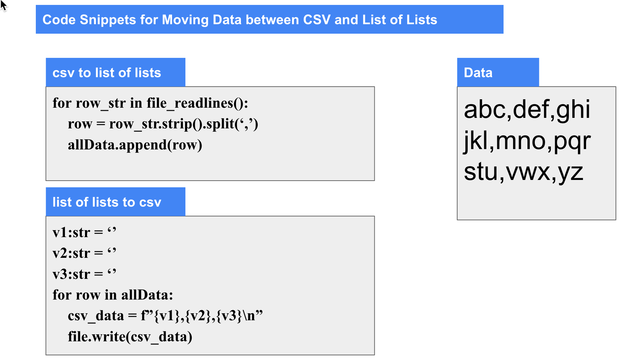
Task: Click the row_str.strip().split line
Action: 163,124
